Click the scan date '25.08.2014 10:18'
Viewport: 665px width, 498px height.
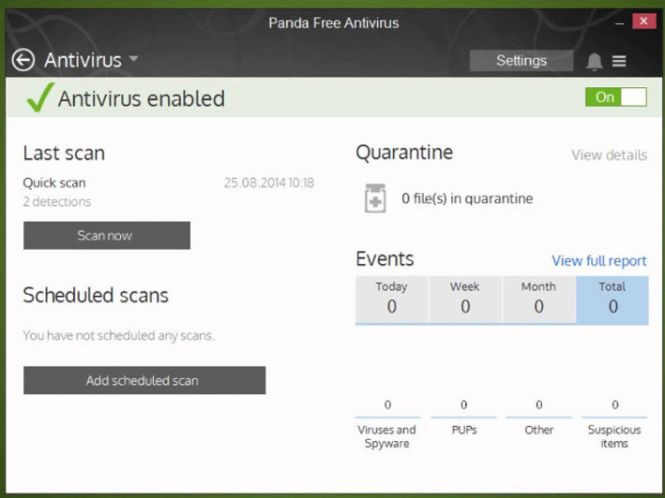pos(269,183)
